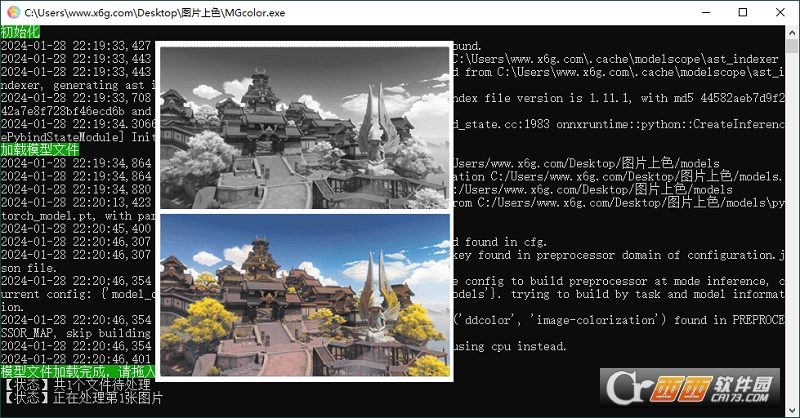
Task: Click the 'using cpu instead.' log text
Action: 510,347
